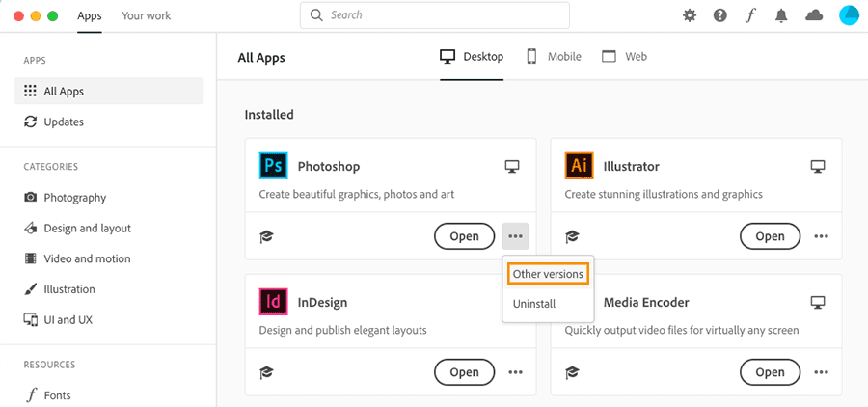This screenshot has width=868, height=407.
Task: Click the Search input field
Action: pos(444,15)
